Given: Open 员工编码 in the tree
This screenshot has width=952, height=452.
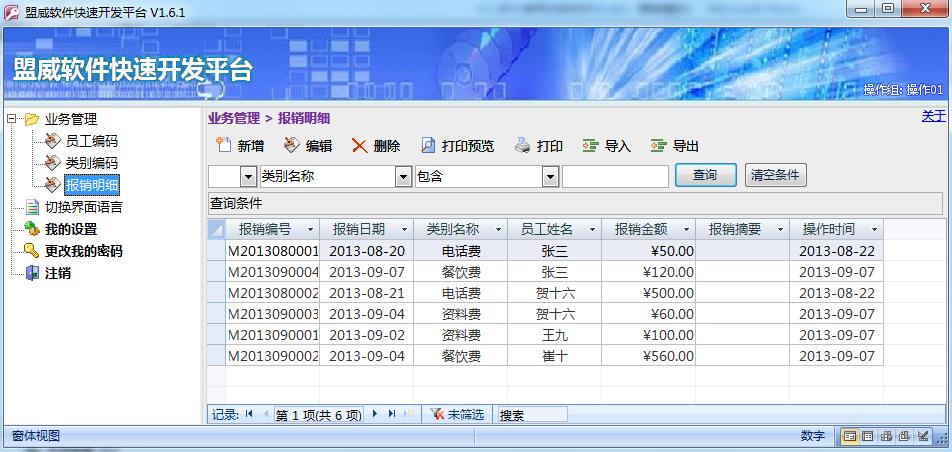Looking at the screenshot, I should tap(91, 142).
